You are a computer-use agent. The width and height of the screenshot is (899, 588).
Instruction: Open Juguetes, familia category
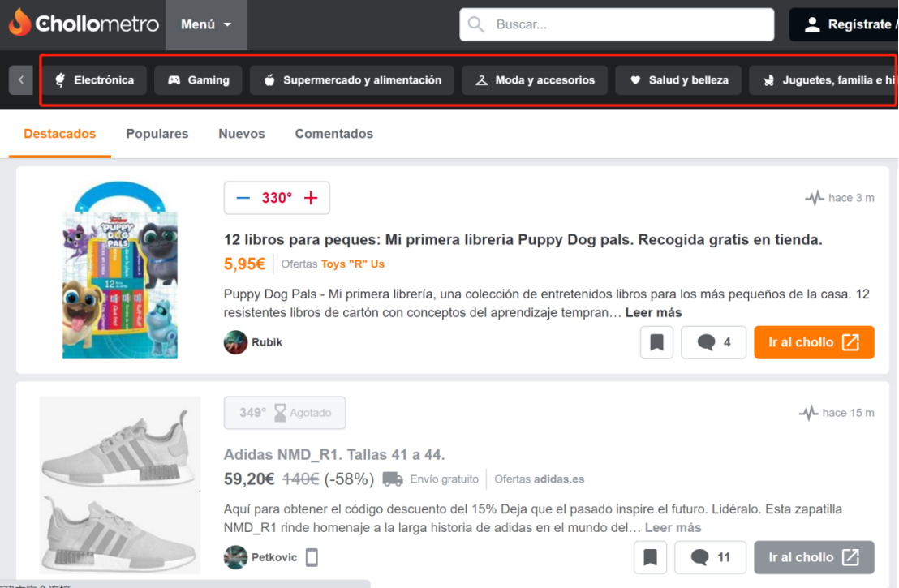tap(824, 80)
